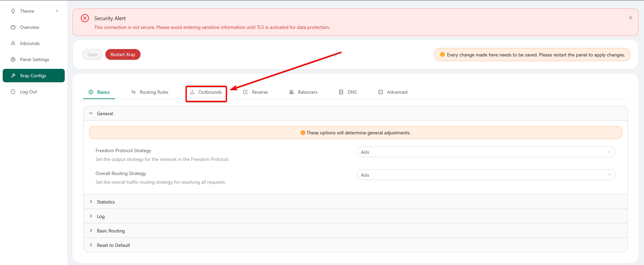Click the red Security Alert error icon

pos(85,18)
